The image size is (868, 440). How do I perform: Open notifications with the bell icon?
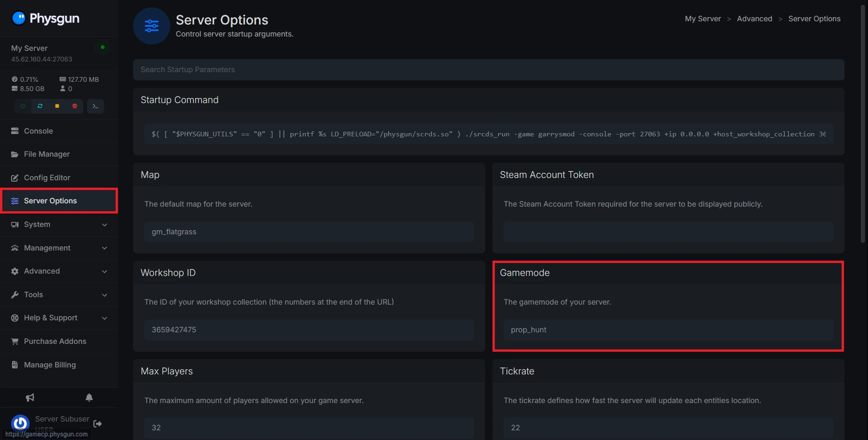[x=89, y=397]
